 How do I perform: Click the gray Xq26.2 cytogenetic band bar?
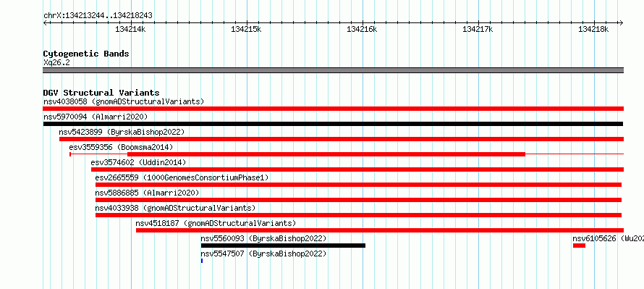333,70
